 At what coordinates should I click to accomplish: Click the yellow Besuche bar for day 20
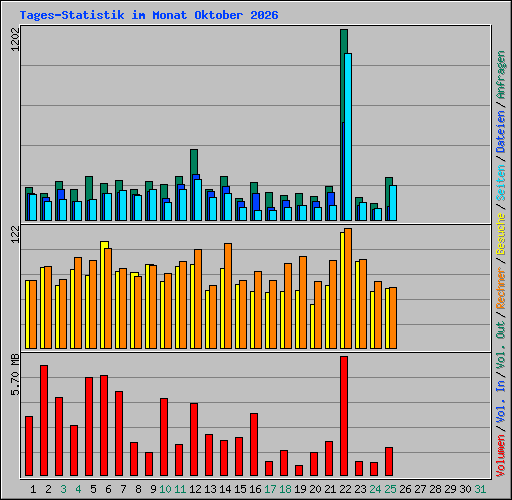coord(312,326)
